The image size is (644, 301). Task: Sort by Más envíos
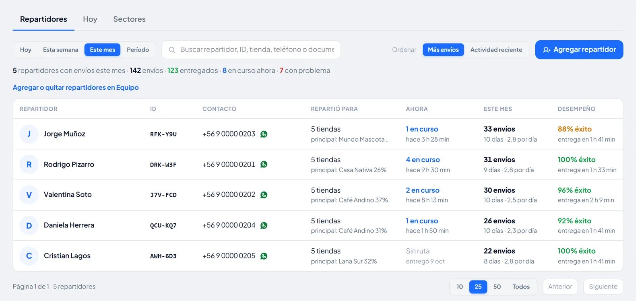(443, 50)
